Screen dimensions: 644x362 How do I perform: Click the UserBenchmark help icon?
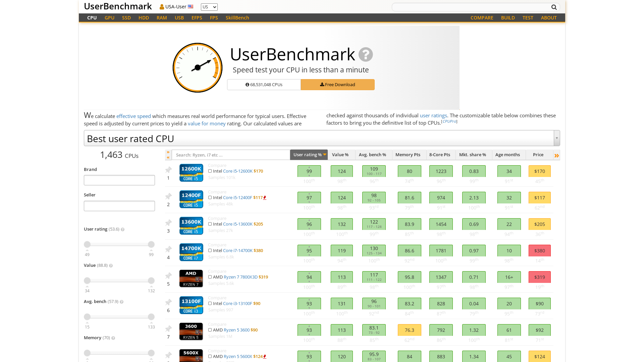[365, 54]
